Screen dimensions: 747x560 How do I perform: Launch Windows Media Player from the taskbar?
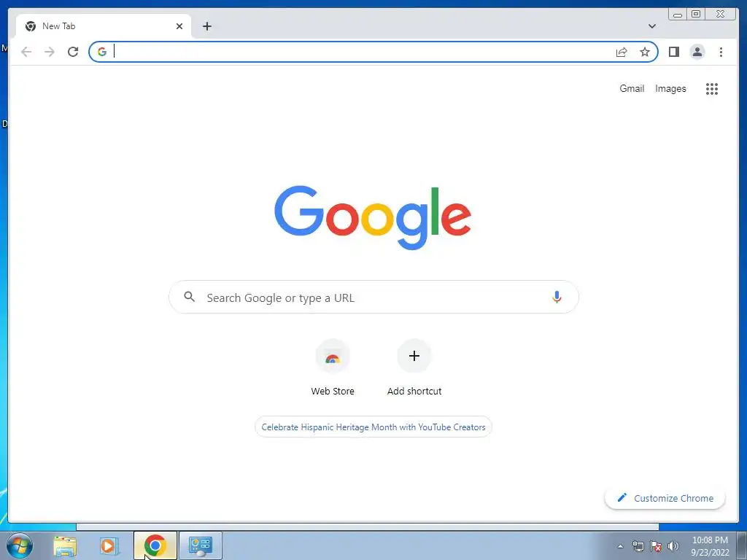[x=109, y=545]
